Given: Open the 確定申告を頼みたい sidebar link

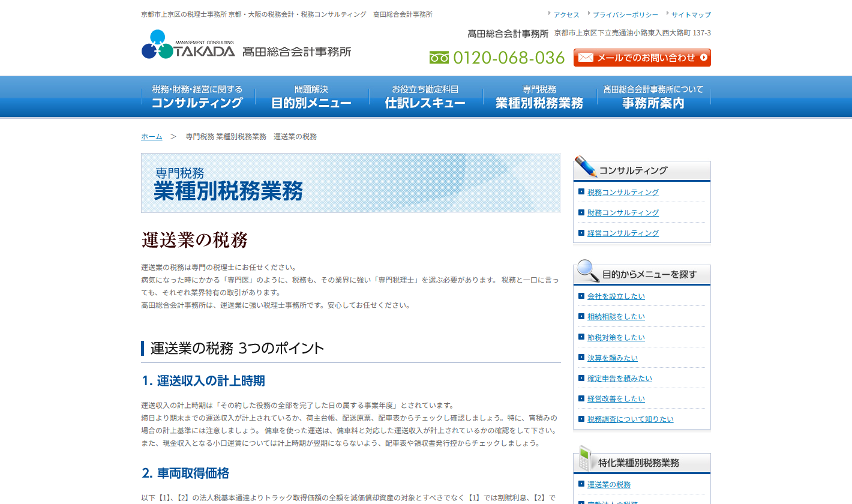Looking at the screenshot, I should pos(620,378).
